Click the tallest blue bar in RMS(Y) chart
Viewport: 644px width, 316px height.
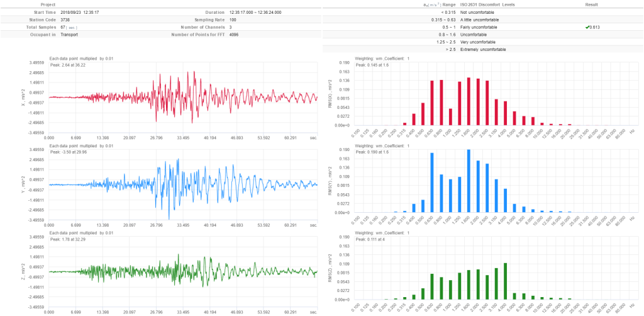[469, 181]
